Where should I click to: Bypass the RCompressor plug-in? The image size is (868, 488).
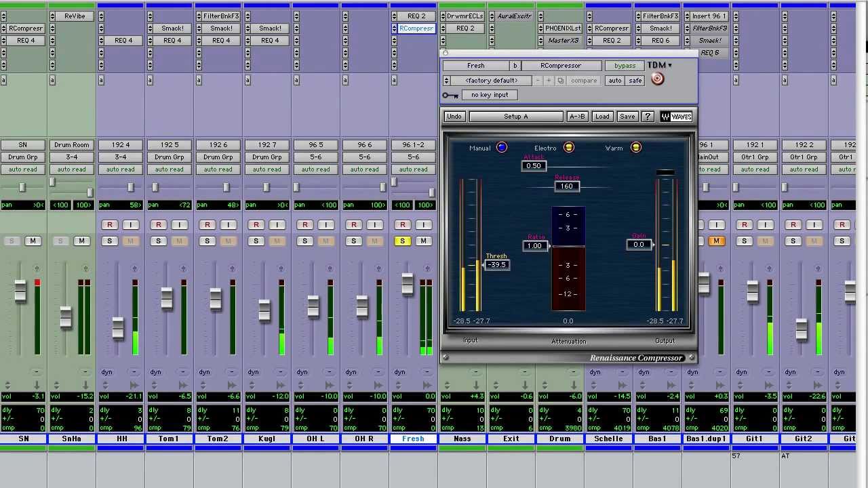pyautogui.click(x=625, y=66)
